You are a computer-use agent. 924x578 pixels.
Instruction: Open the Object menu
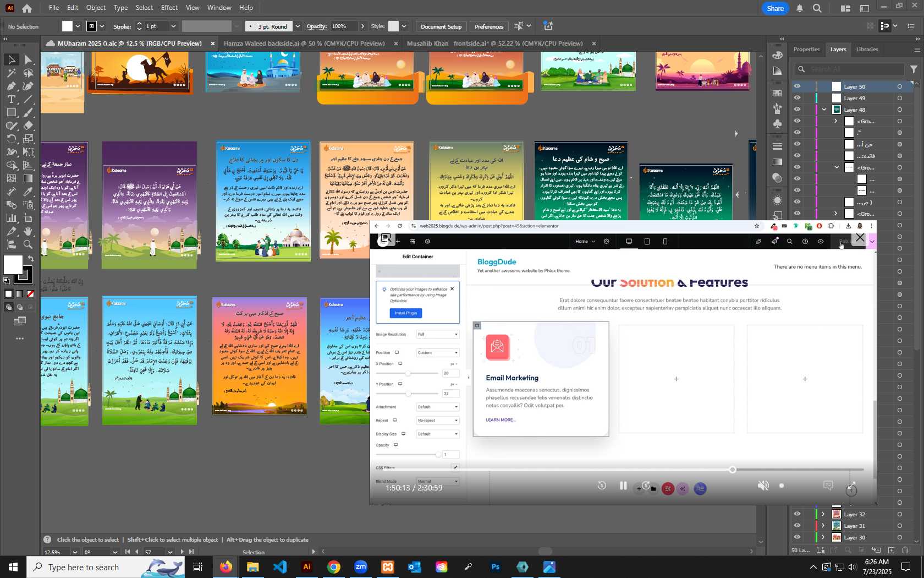(96, 8)
